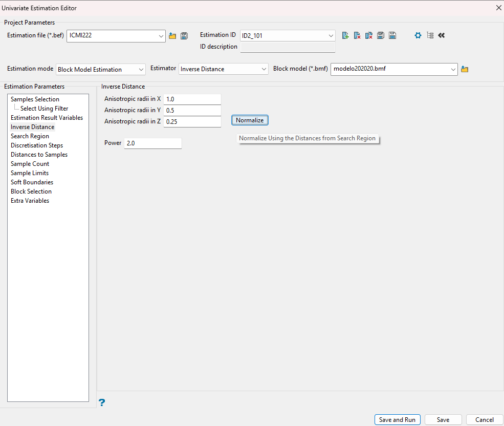The height and width of the screenshot is (426, 504).
Task: Click the save-all (stacked floppy) icon
Action: (381, 35)
